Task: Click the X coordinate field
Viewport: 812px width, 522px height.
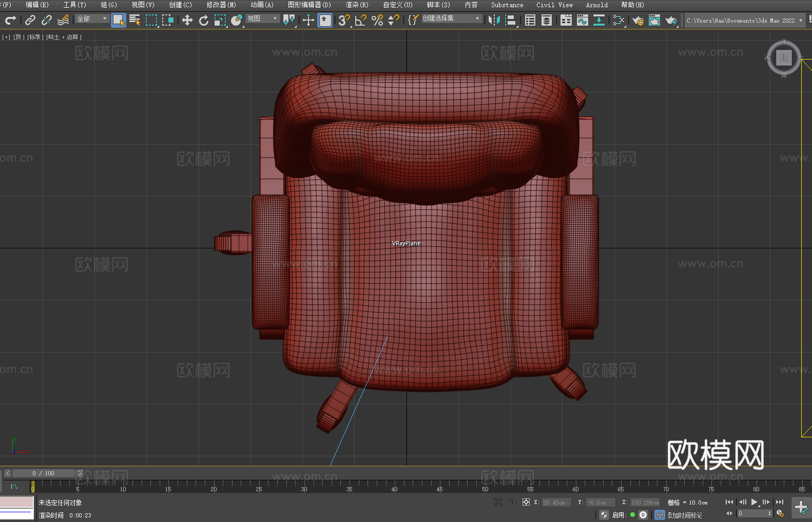Action: point(557,502)
